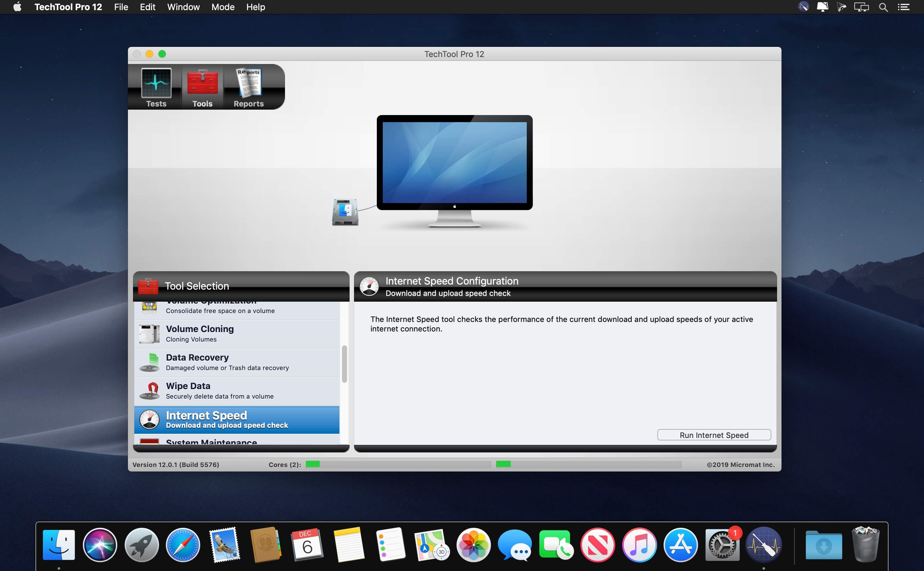
Task: Open Notification Center list icon
Action: (x=903, y=7)
